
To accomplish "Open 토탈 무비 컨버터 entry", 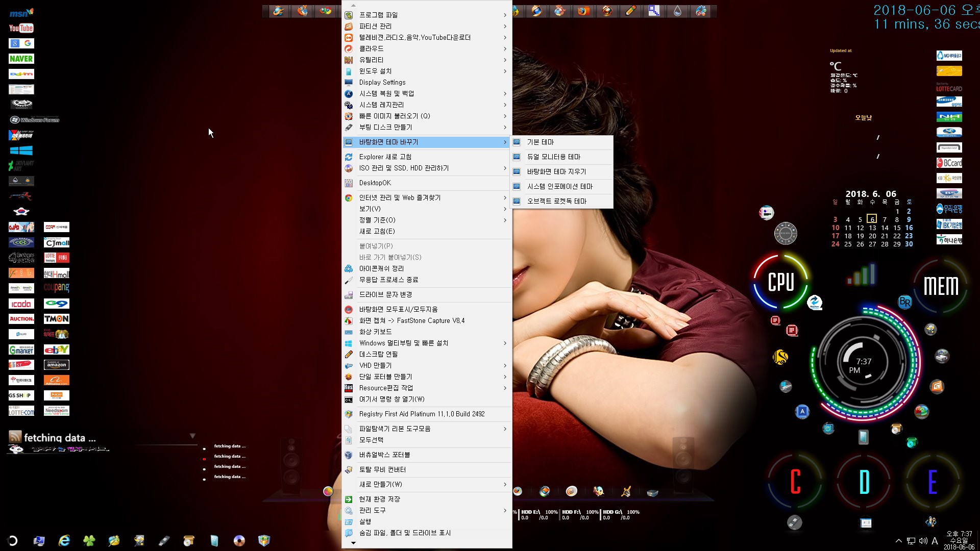I will [427, 469].
